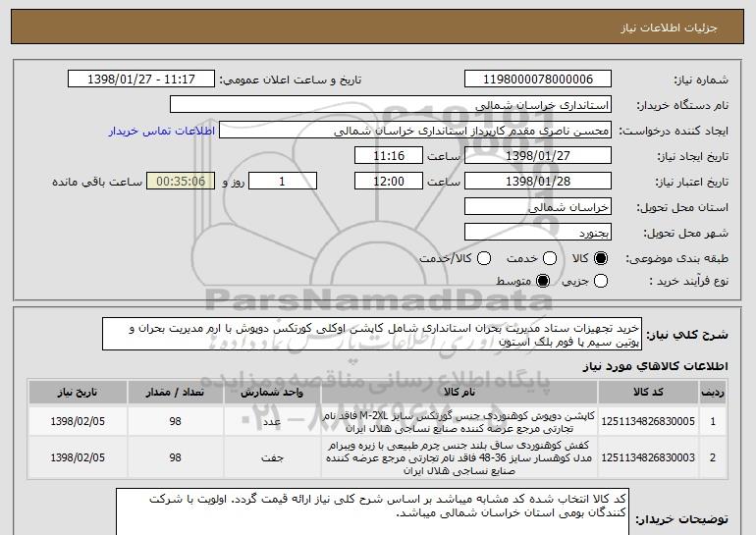Click the تعداد / مقدار column header

(x=175, y=393)
